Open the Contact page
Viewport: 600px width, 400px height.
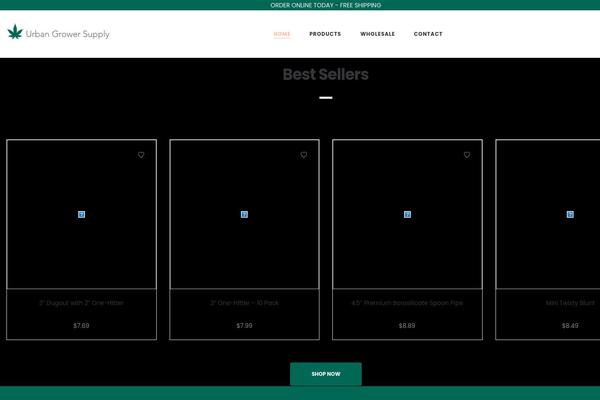(x=428, y=34)
